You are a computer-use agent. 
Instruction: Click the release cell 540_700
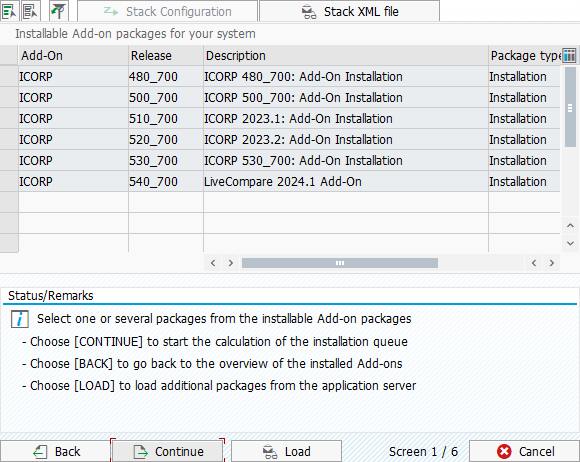166,182
